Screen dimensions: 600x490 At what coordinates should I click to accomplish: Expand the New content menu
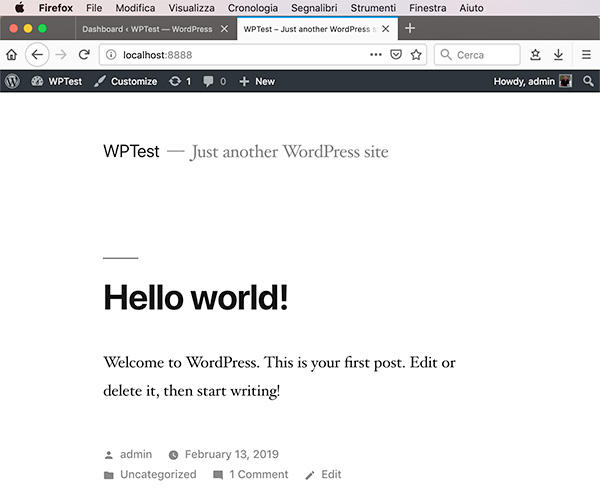(x=257, y=81)
